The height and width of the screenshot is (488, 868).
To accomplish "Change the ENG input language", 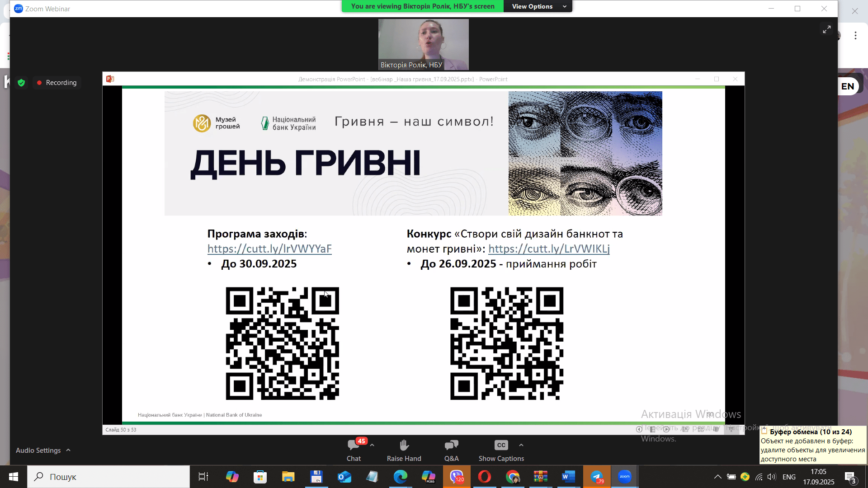I will point(789,477).
